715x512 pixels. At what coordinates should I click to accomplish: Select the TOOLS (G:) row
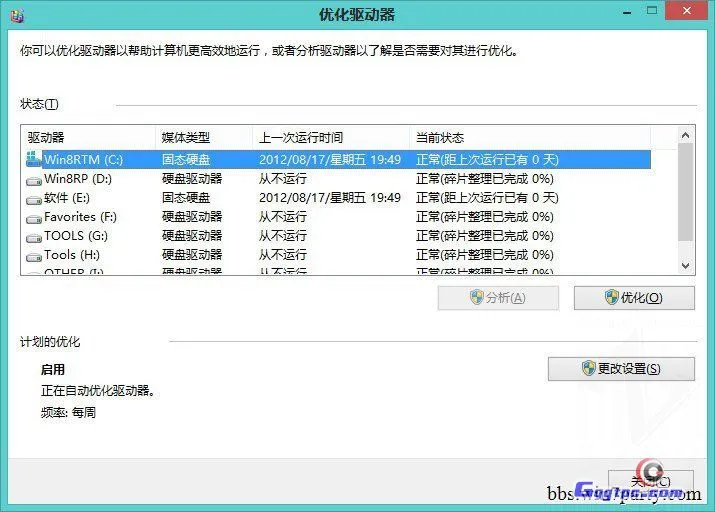click(338, 236)
